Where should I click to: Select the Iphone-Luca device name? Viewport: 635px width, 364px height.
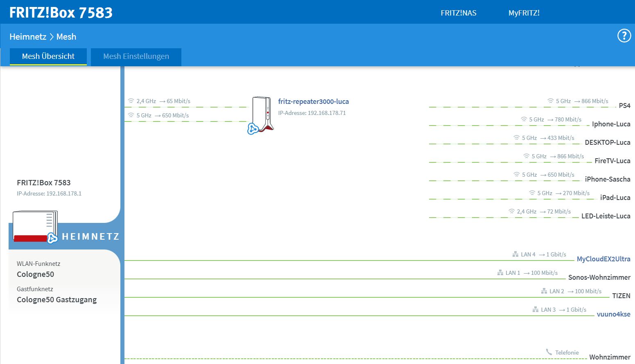click(611, 124)
